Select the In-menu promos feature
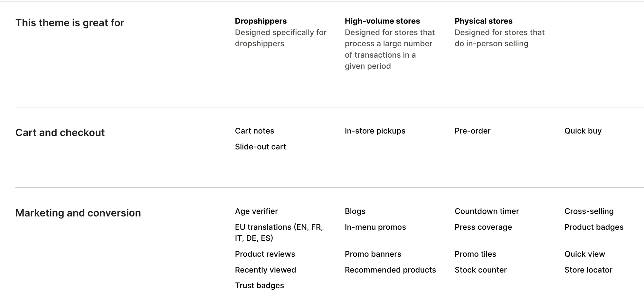This screenshot has height=296, width=644. [375, 227]
